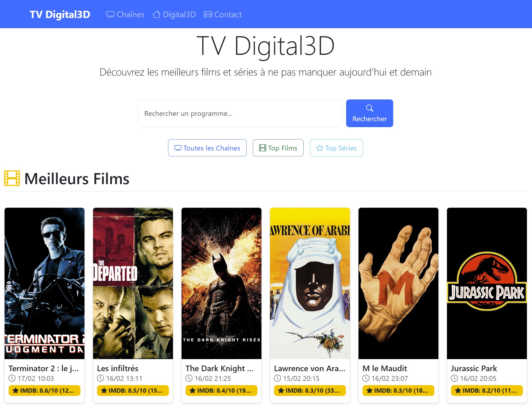532x408 pixels.
Task: Click the monitor icon in Toutes les Chaînes
Action: 178,148
